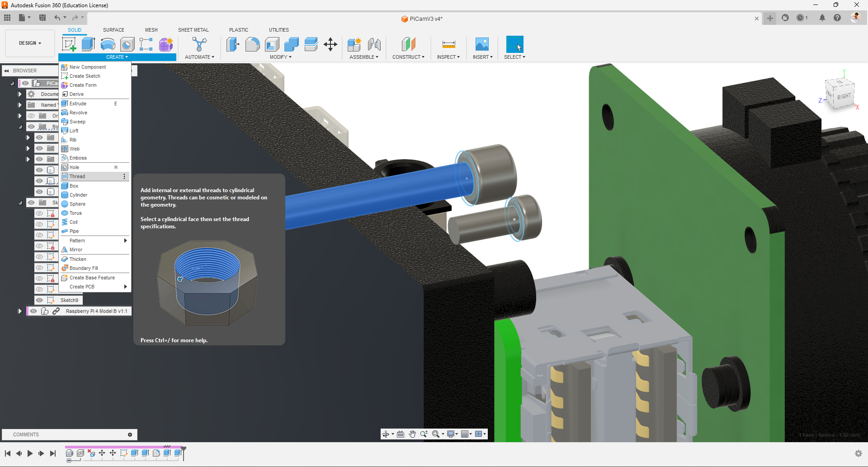Open the data panel grid icon
The height and width of the screenshot is (467, 868).
pyautogui.click(x=7, y=18)
